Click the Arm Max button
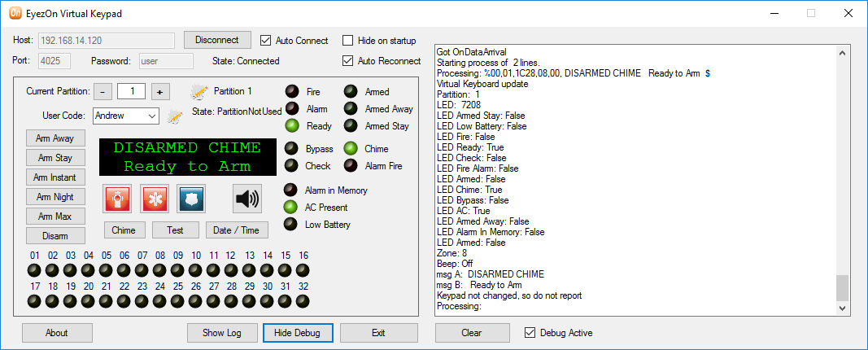The image size is (868, 350). click(x=55, y=216)
